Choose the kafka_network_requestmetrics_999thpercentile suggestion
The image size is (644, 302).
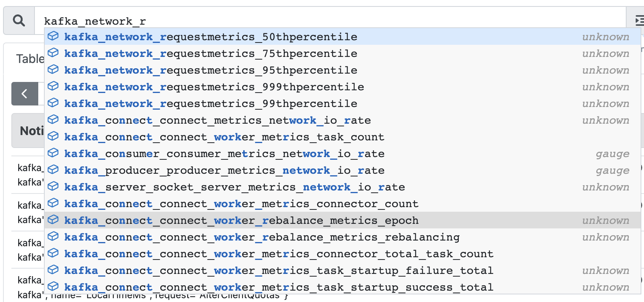342,87
